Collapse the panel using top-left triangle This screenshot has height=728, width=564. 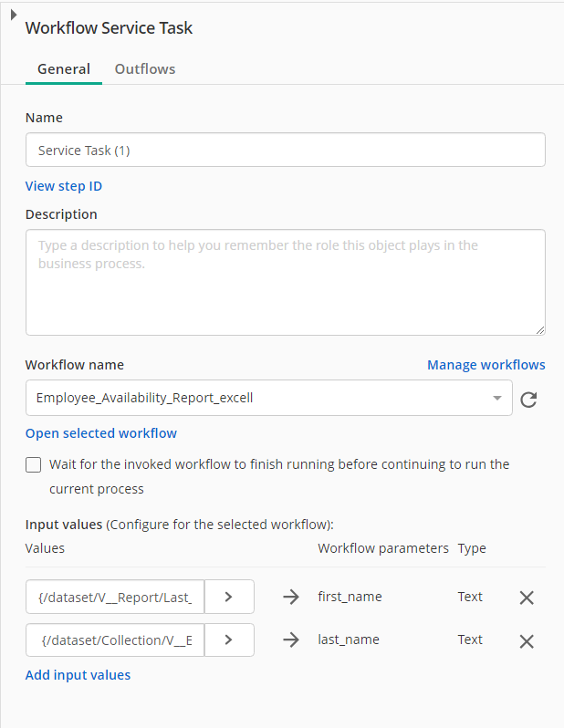point(13,16)
